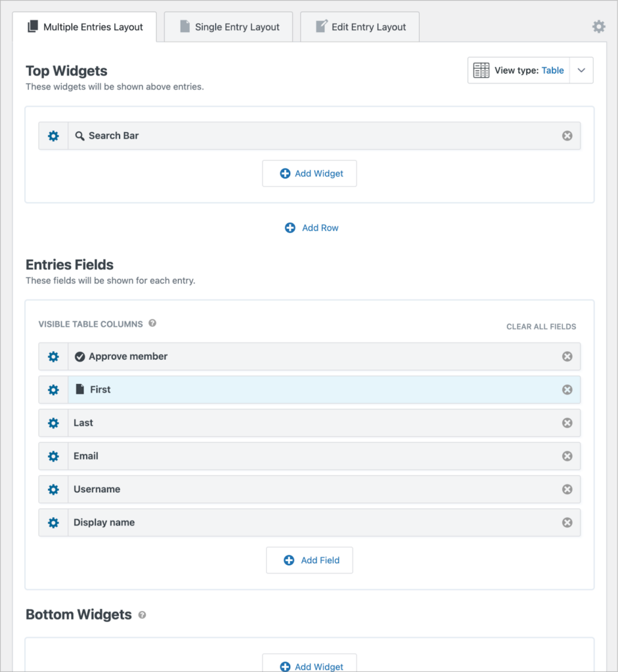Open settings for the Approve member field
Viewport: 618px width, 672px height.
point(53,356)
